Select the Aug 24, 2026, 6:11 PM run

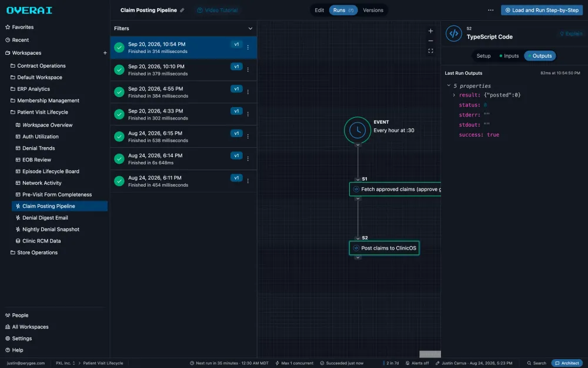(x=183, y=181)
